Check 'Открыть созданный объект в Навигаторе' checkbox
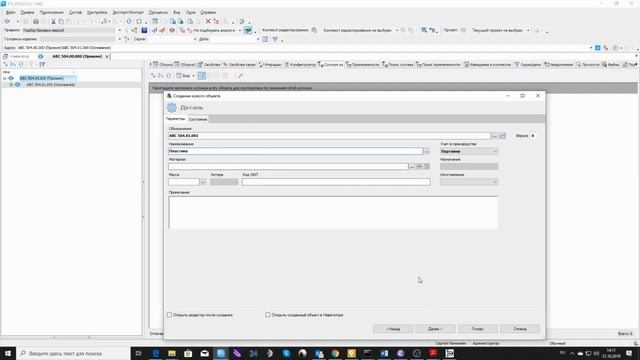 tap(267, 315)
